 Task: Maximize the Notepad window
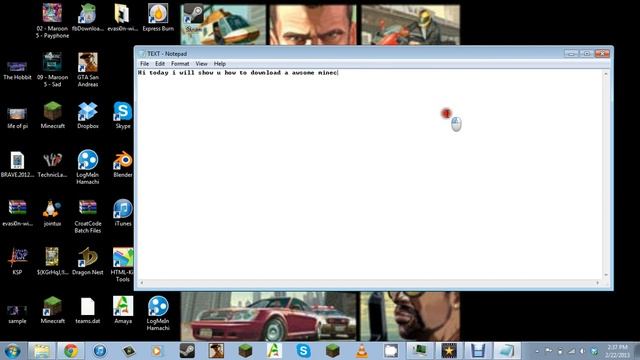(587, 53)
